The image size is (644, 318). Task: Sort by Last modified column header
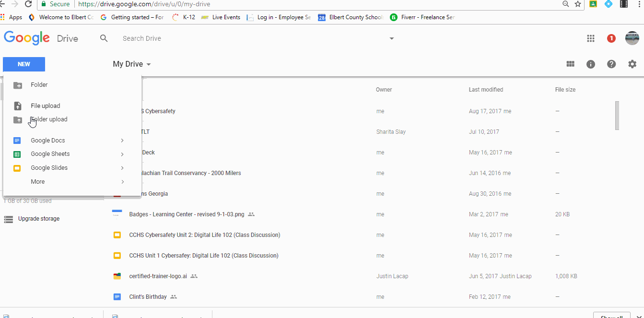(x=486, y=90)
